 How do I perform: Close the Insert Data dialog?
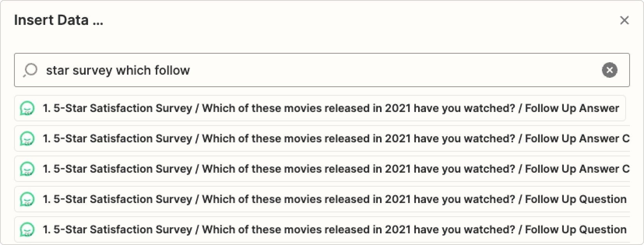tap(625, 20)
